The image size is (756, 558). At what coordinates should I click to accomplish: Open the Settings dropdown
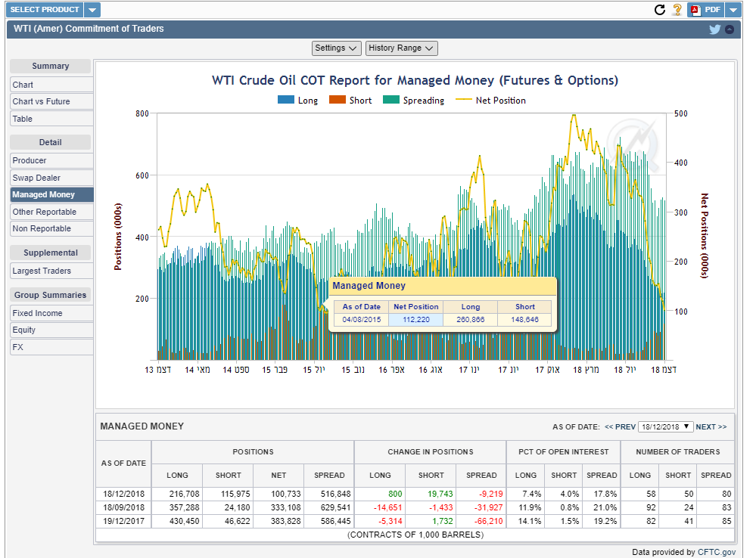coord(337,48)
